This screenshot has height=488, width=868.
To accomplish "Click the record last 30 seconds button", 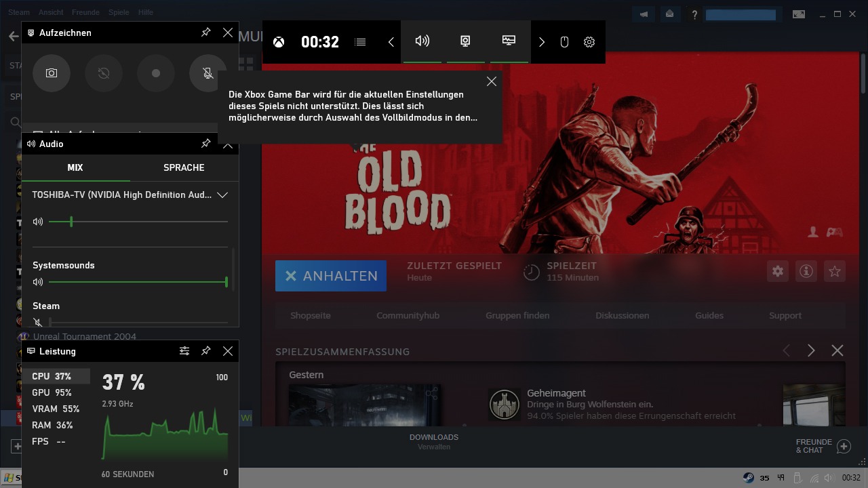I will 104,73.
